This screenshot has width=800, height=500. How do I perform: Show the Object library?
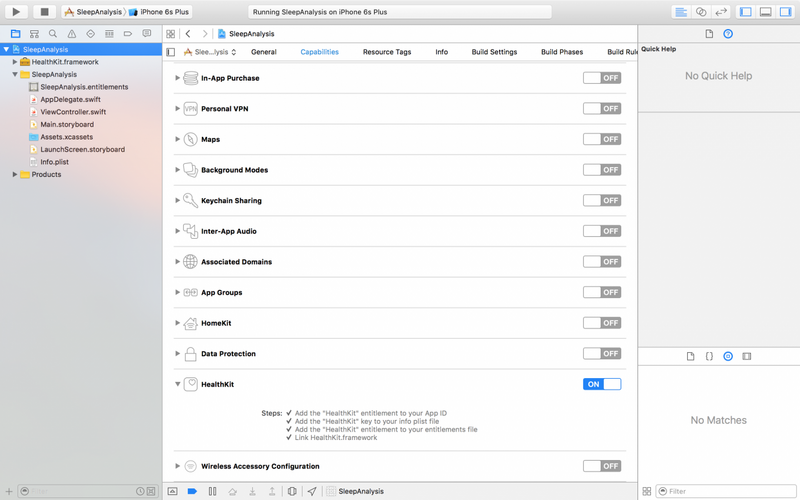(x=728, y=356)
